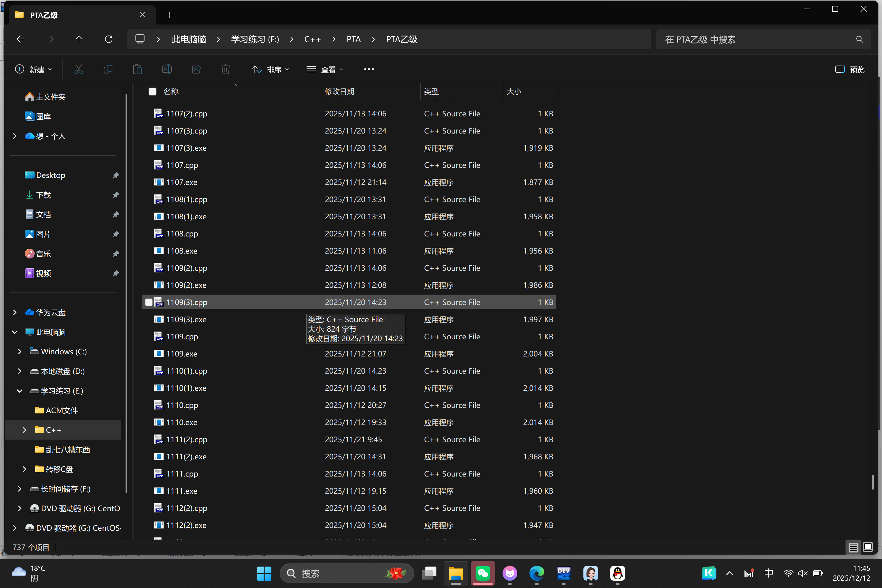Click the Copy icon in toolbar
This screenshot has width=882, height=588.
pyautogui.click(x=108, y=70)
